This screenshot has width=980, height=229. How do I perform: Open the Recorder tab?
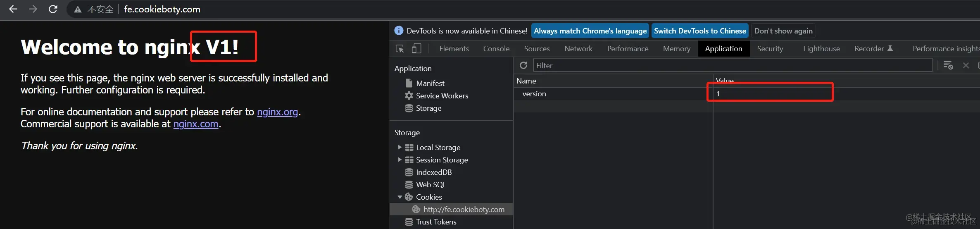pos(873,49)
